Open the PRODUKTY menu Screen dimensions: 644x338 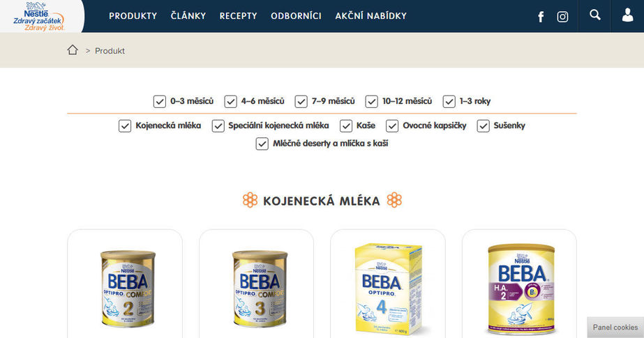click(x=133, y=16)
